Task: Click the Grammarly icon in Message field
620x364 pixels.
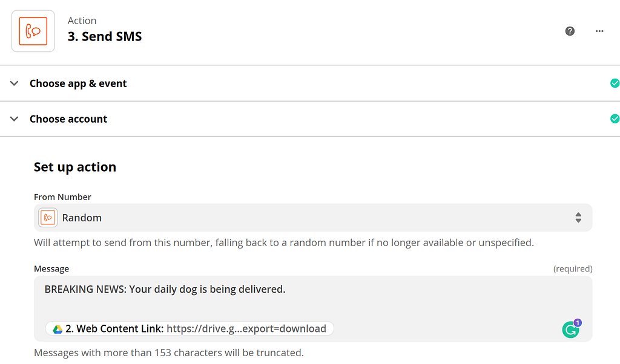Action: coord(570,330)
